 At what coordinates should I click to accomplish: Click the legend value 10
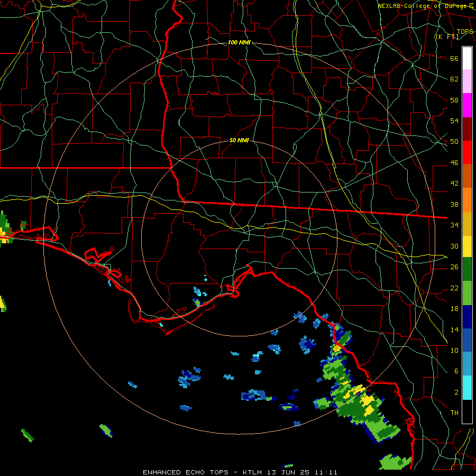[x=454, y=350]
